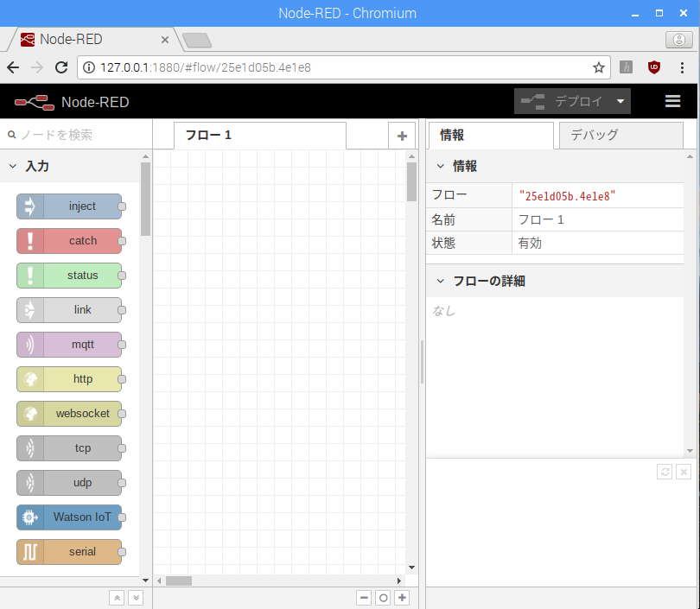Image resolution: width=700 pixels, height=609 pixels.
Task: Select the status node in the palette
Action: (x=69, y=276)
